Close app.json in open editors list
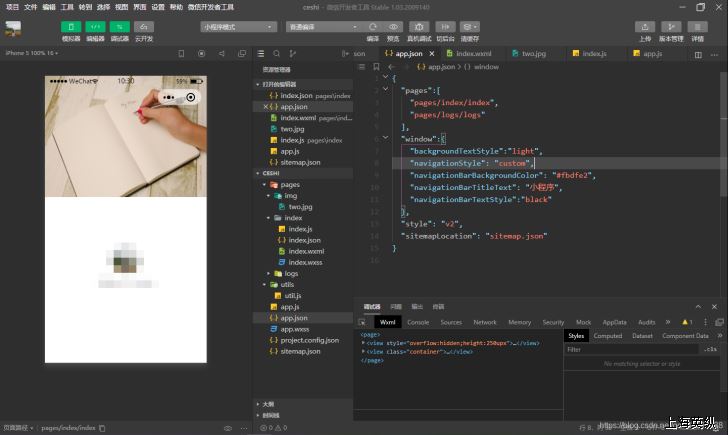 coord(266,107)
